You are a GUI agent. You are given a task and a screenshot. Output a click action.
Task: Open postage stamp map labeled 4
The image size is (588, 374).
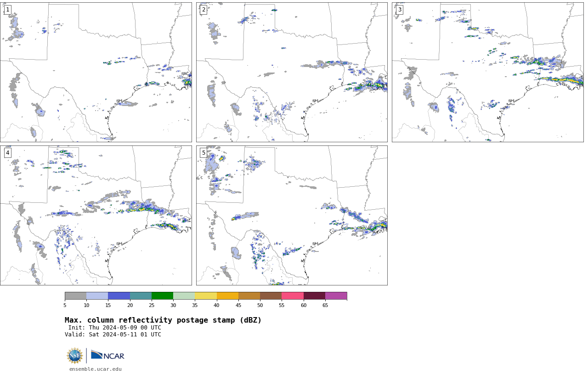coord(96,215)
